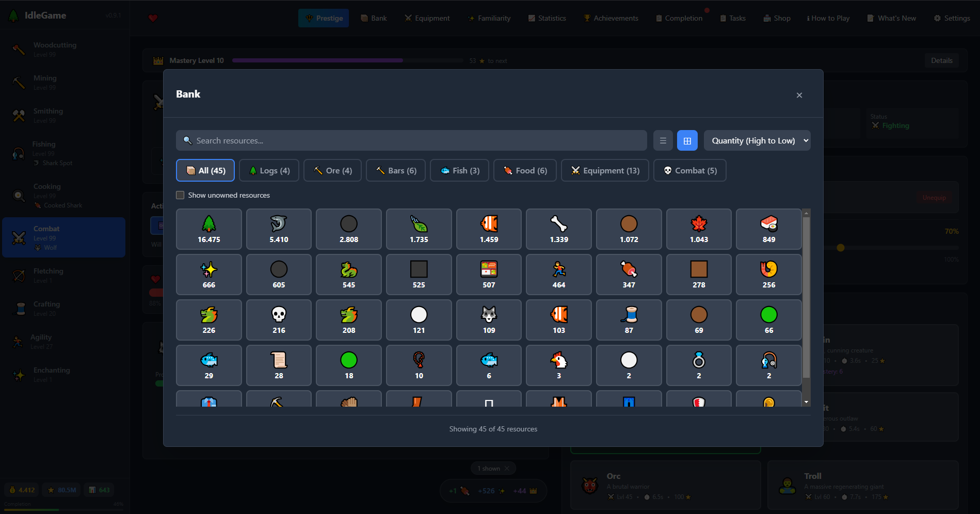Select the sparkle star item showing 666
The width and height of the screenshot is (980, 514).
pos(208,275)
